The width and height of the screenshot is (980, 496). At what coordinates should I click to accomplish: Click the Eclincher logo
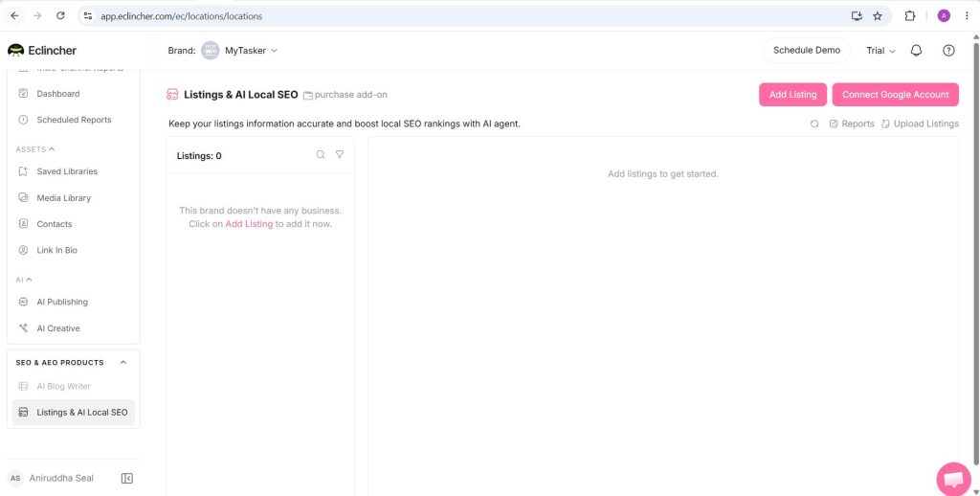[42, 51]
